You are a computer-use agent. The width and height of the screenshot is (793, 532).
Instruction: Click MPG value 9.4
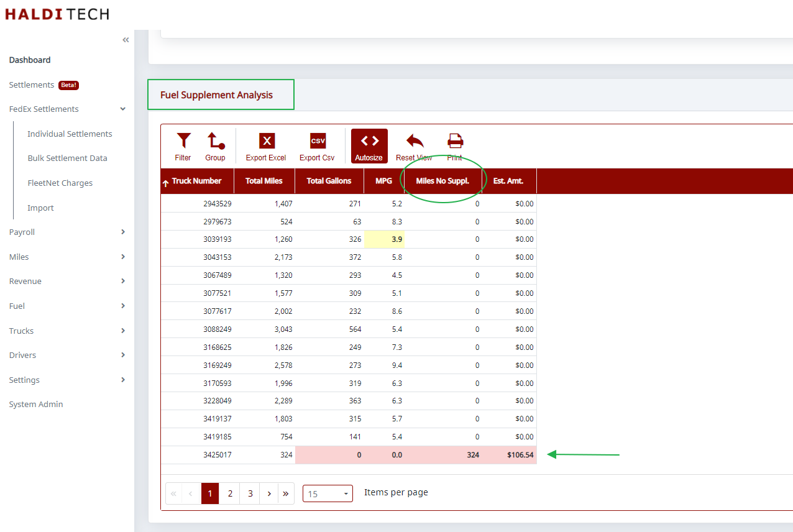397,365
